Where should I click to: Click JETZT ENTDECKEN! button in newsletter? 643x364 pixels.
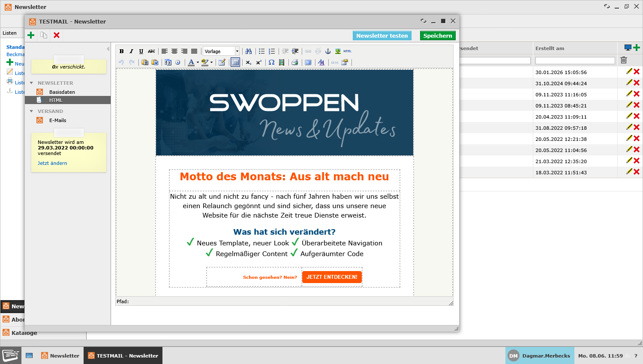coord(332,277)
